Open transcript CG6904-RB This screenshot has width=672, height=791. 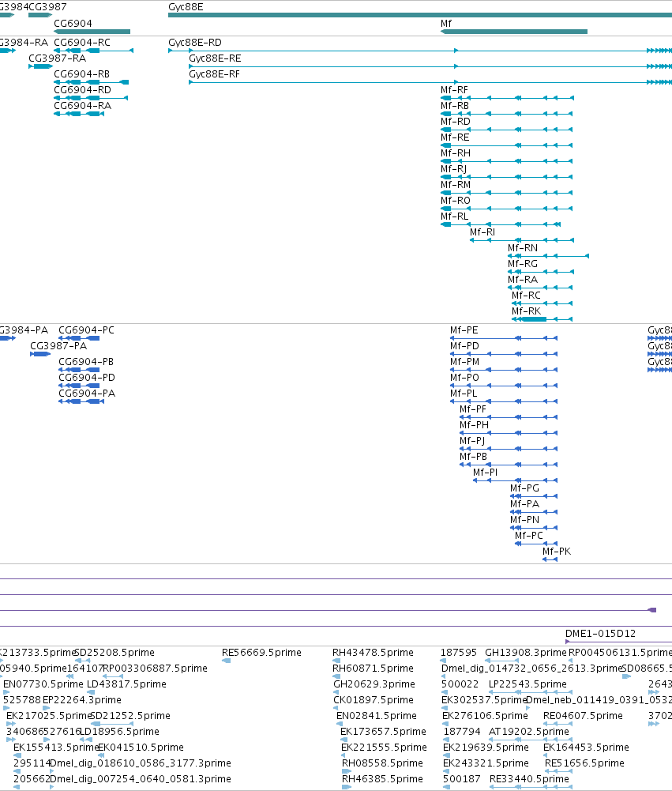pos(81,74)
